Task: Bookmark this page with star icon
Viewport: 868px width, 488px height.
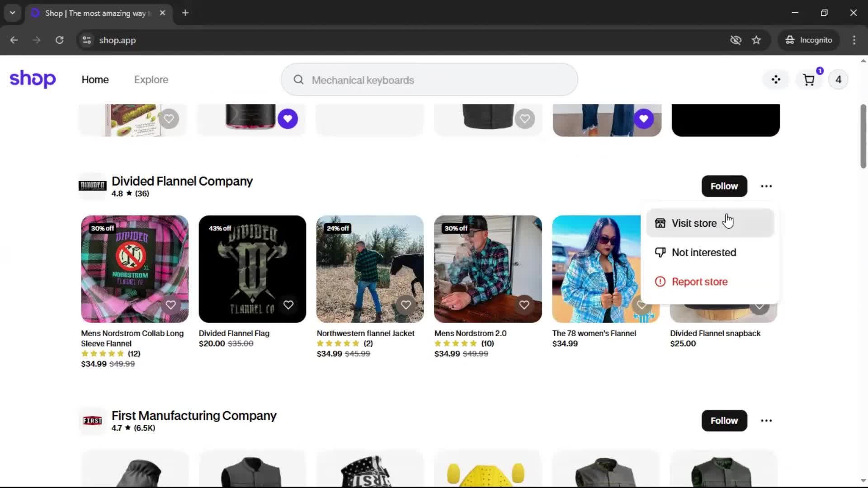Action: 756,40
